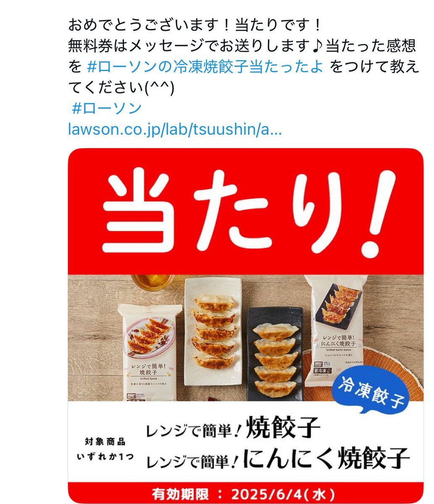
Task: Click the 対象商品 label
Action: click(105, 442)
